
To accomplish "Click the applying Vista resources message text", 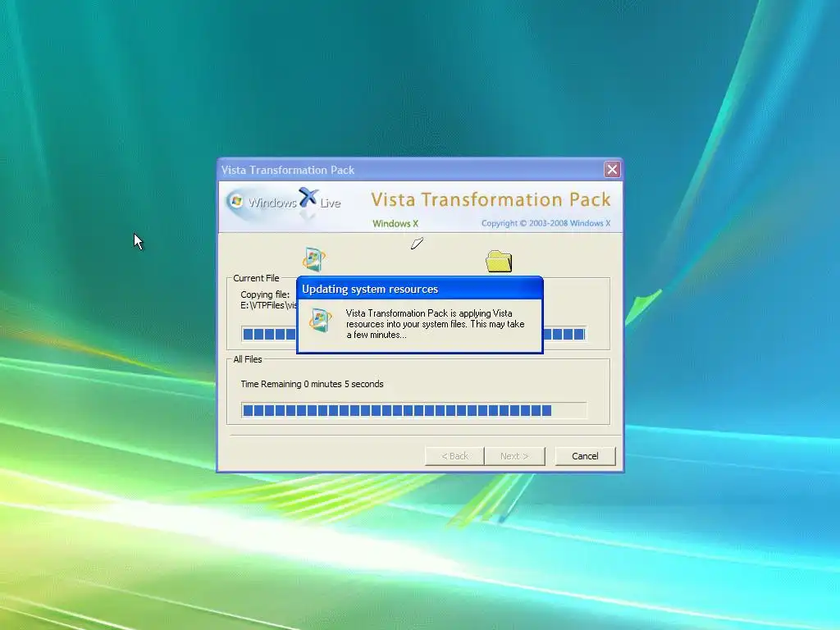I will (x=435, y=324).
